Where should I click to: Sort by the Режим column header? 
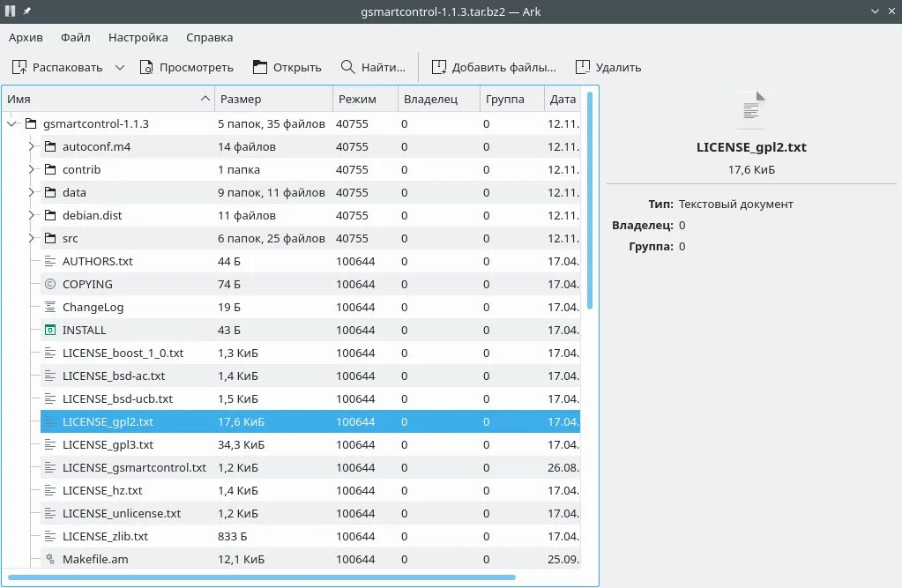(365, 99)
